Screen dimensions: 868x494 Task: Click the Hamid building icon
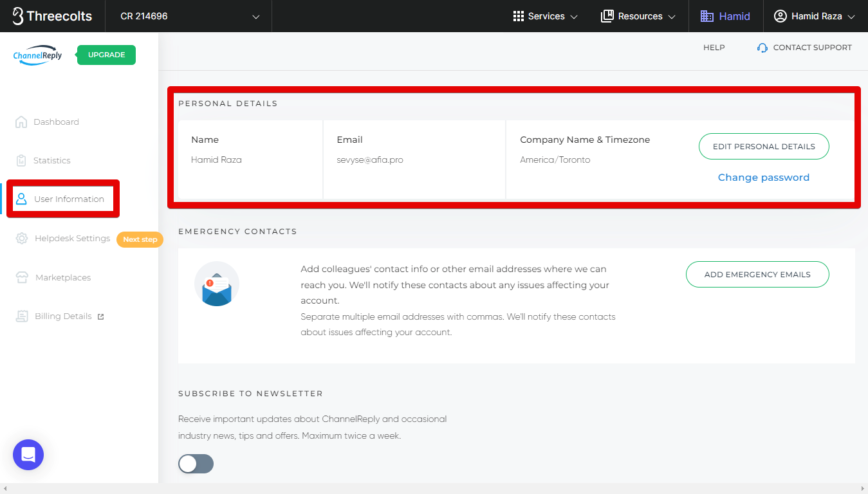[707, 16]
